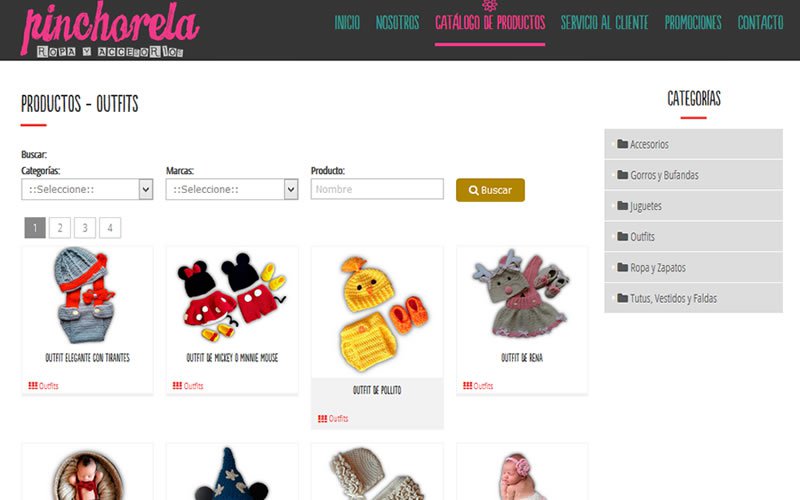Jump to page 4 of results
800x500 pixels.
click(110, 228)
